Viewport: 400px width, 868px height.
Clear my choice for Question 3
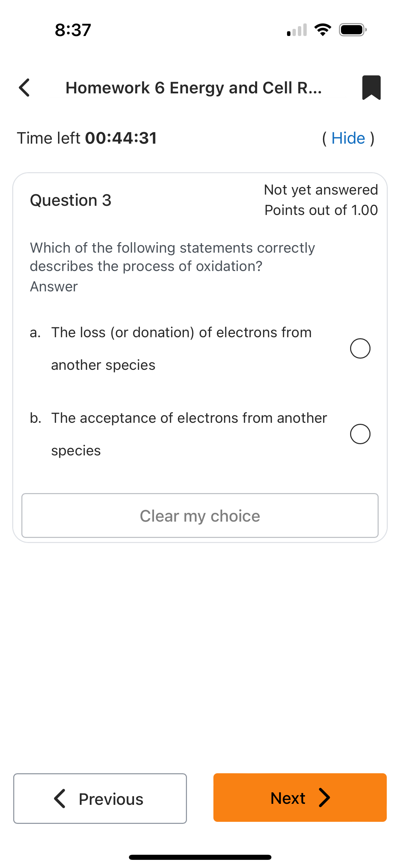click(x=199, y=516)
